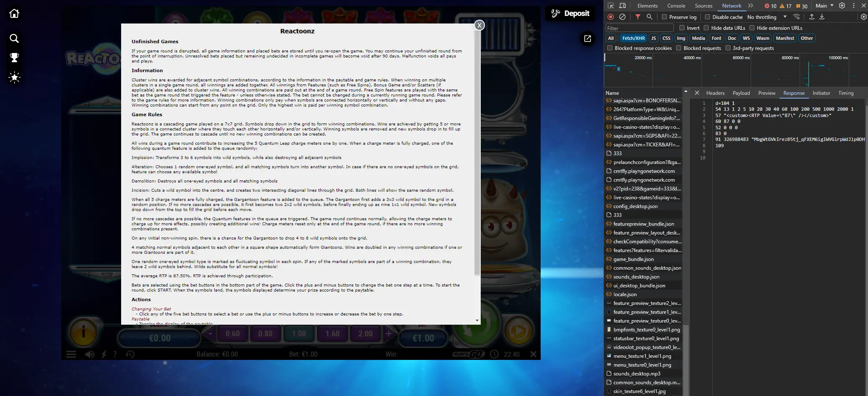Clear the network log
The width and height of the screenshot is (868, 396).
(x=622, y=17)
